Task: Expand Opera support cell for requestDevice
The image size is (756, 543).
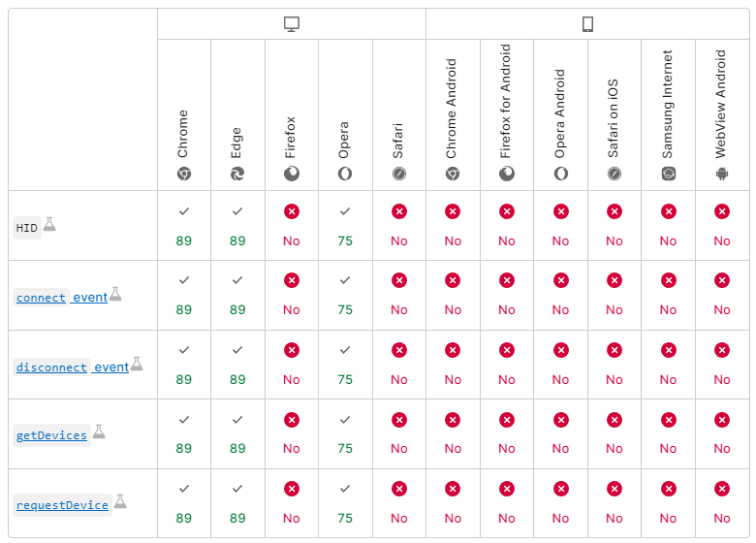Action: pyautogui.click(x=345, y=504)
